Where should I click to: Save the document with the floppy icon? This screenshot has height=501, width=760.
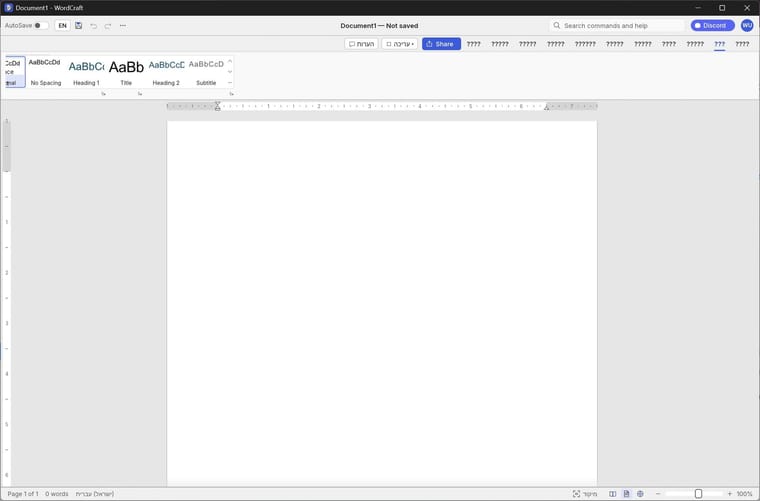[79, 26]
